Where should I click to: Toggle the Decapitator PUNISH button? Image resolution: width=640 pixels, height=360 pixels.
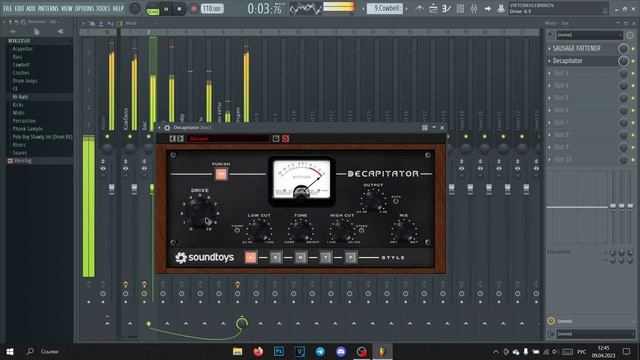[221, 174]
